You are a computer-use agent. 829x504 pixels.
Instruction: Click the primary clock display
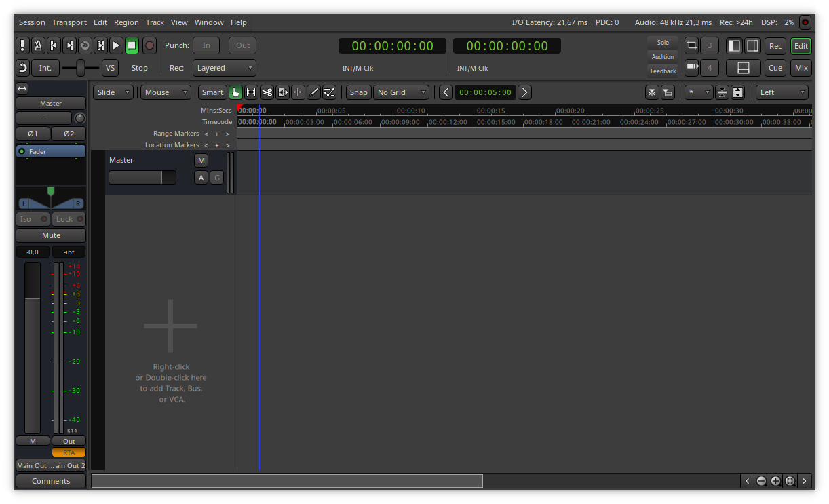pyautogui.click(x=392, y=46)
